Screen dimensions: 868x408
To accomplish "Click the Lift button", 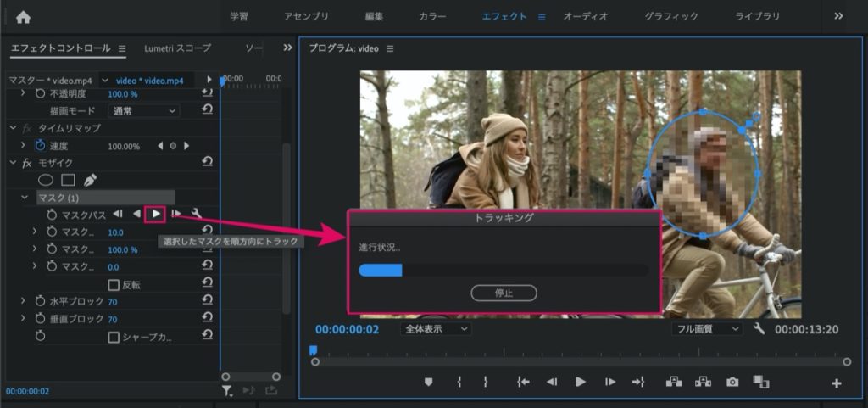I will tap(674, 382).
